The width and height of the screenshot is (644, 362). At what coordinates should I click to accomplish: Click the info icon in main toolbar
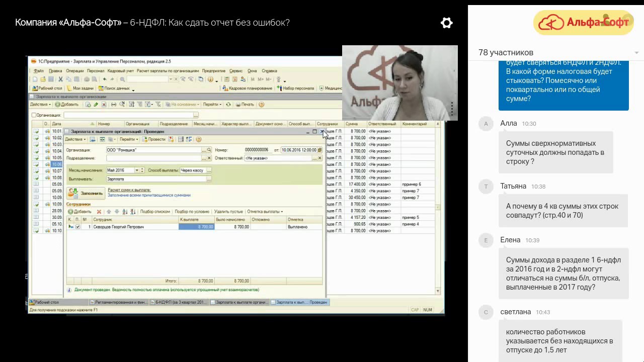click(210, 79)
